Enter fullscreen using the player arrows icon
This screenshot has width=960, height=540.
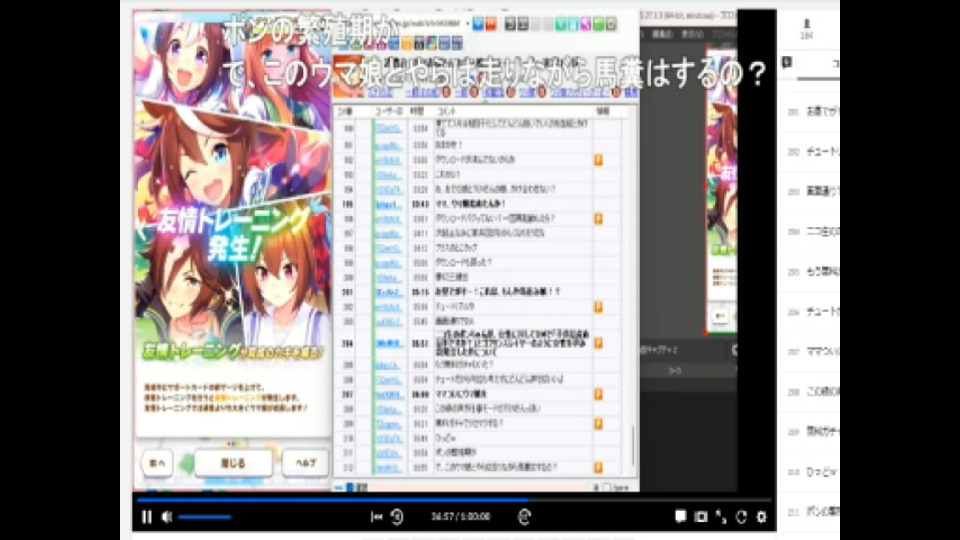pos(721,517)
